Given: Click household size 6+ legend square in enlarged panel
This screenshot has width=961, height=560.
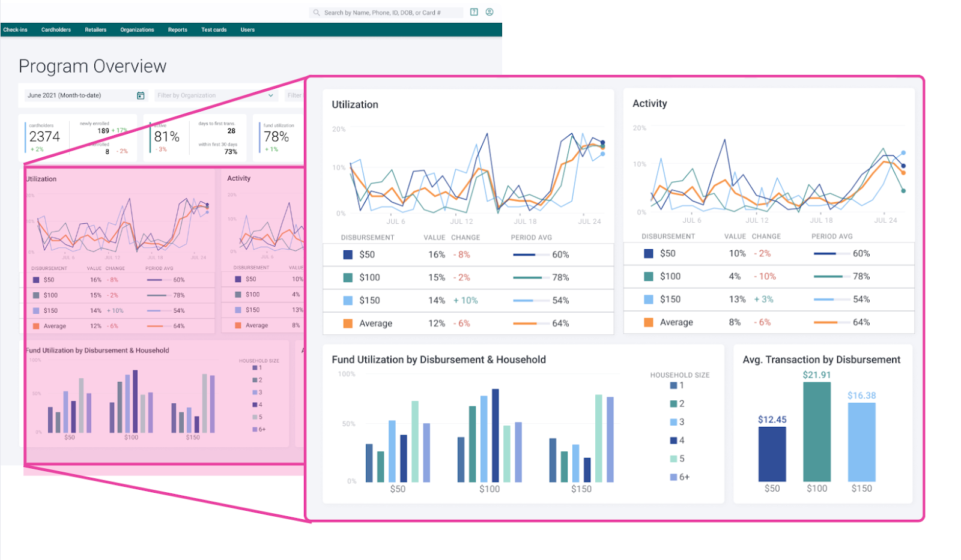Looking at the screenshot, I should (673, 477).
